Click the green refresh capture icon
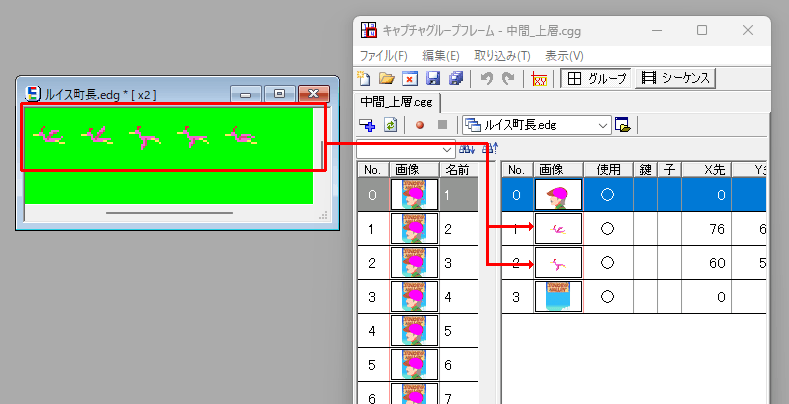This screenshot has height=404, width=789. point(390,125)
